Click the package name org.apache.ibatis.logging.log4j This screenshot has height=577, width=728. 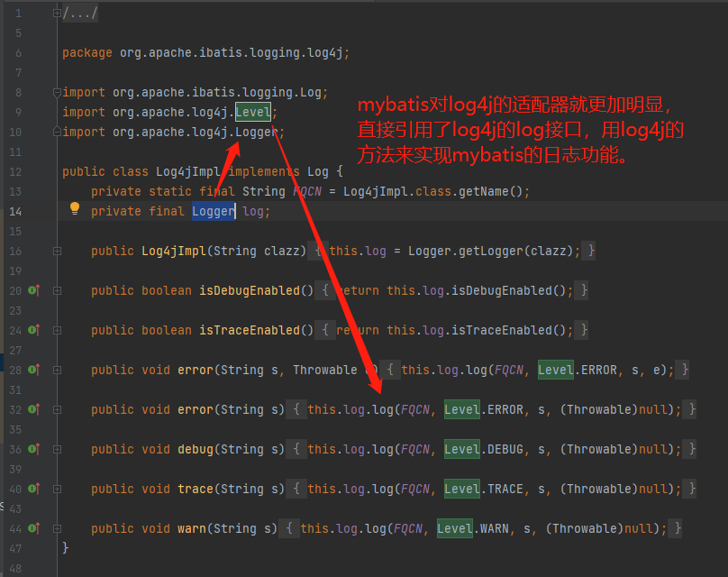232,52
